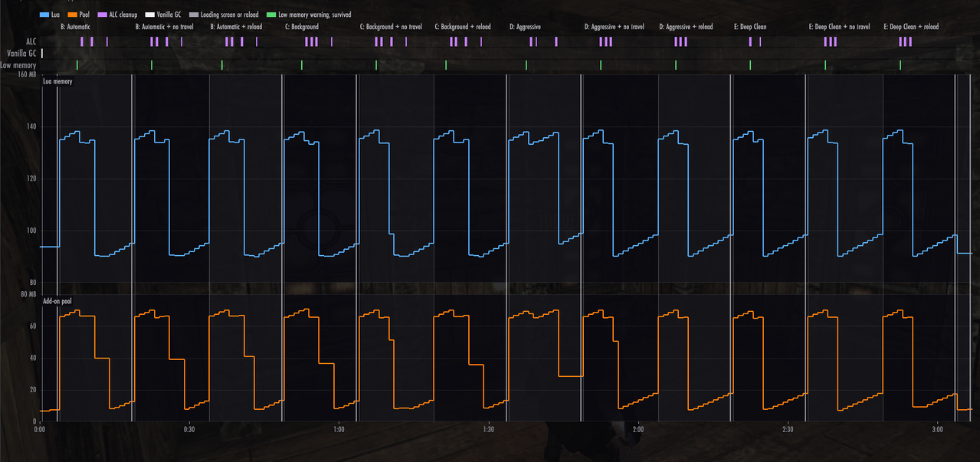Select the 'C: Background + no travel' label
This screenshot has height=462, width=980.
[391, 27]
